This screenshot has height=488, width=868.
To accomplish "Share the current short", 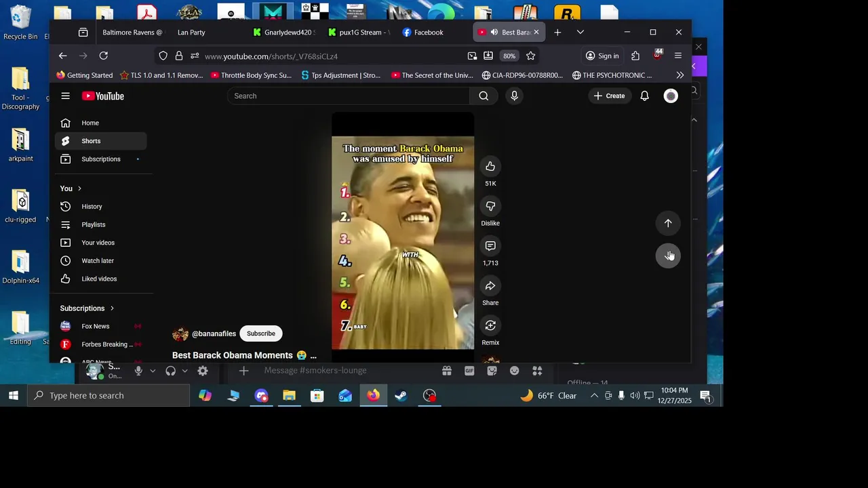I will coord(490,286).
